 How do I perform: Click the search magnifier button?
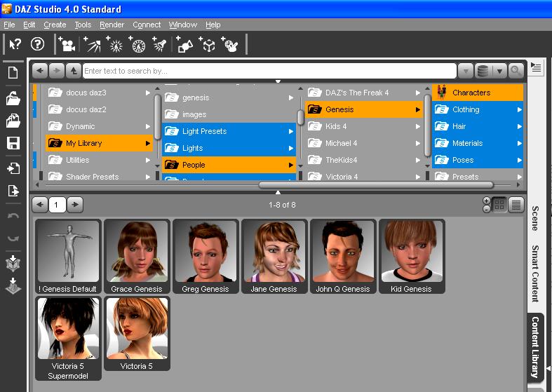pos(516,71)
